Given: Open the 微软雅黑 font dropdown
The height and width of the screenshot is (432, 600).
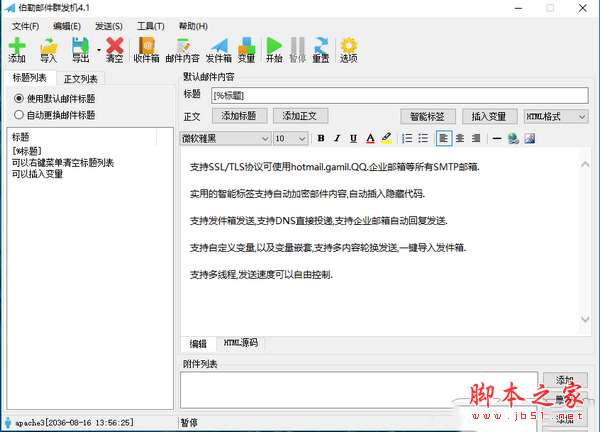Looking at the screenshot, I should [x=225, y=138].
